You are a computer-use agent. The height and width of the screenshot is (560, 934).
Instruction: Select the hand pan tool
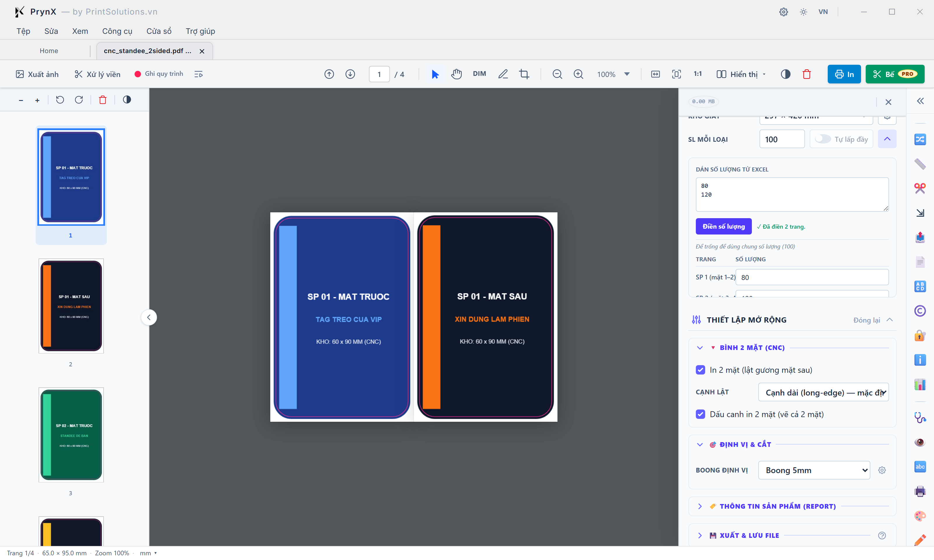pyautogui.click(x=456, y=74)
